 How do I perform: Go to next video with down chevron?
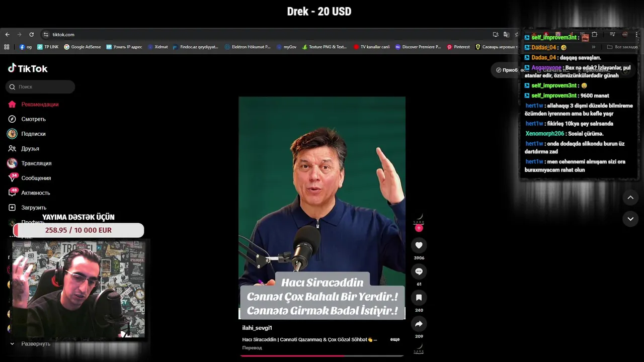coord(630,219)
